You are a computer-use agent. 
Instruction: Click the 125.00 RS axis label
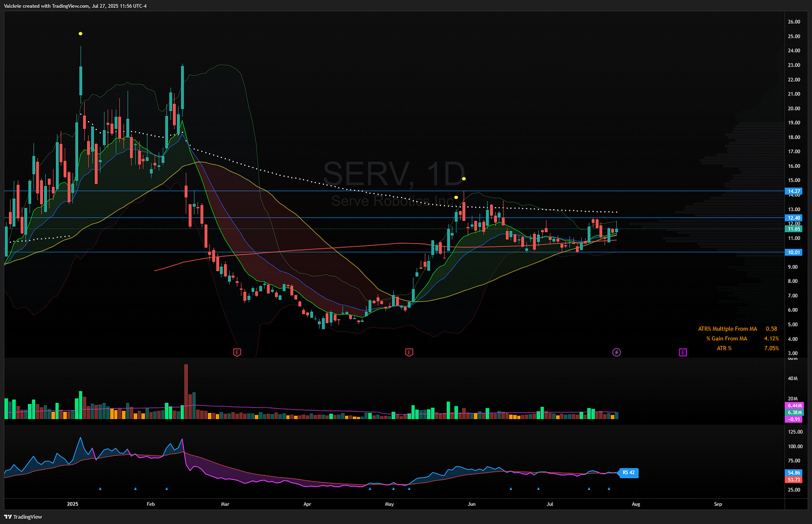click(x=795, y=432)
